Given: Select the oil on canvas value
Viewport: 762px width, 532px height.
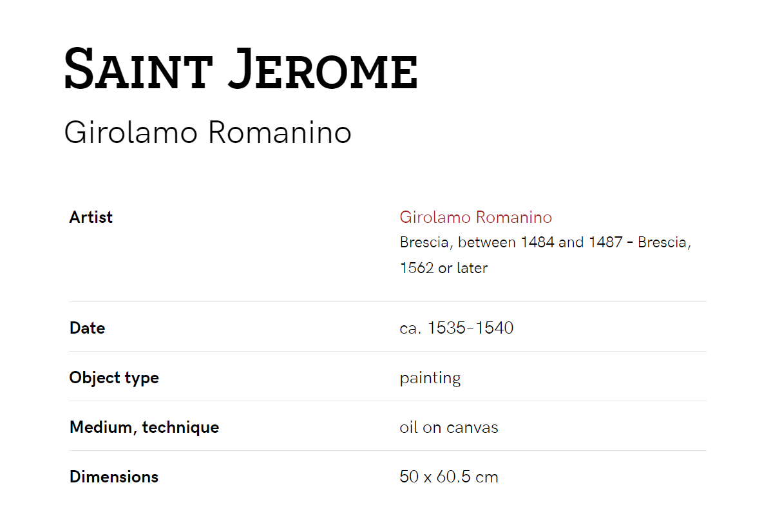Looking at the screenshot, I should click(448, 428).
